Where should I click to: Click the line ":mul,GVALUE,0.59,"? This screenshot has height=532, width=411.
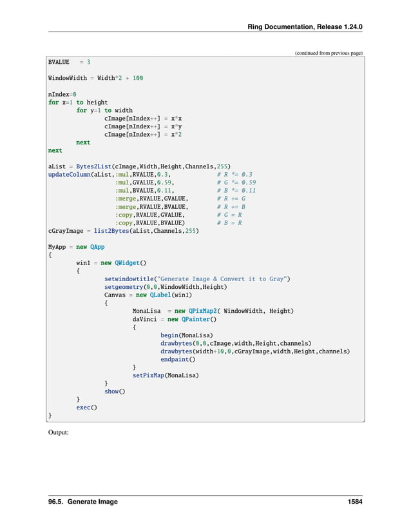point(145,182)
